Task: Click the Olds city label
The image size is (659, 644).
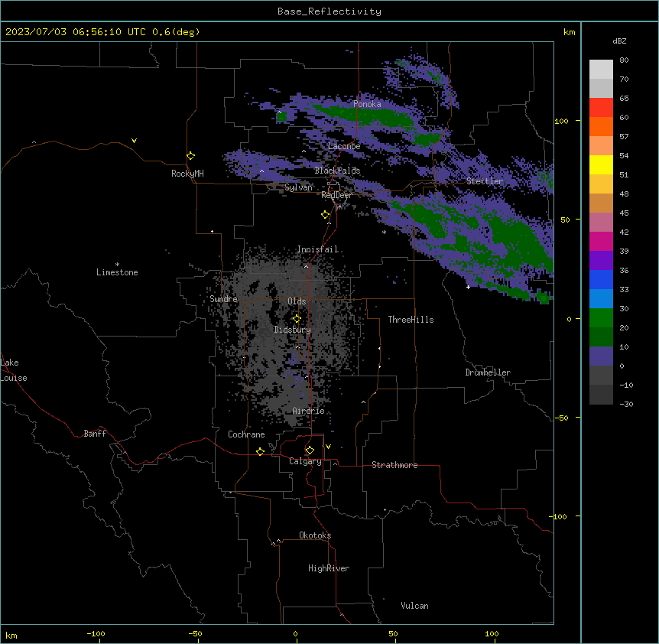Action: point(297,301)
